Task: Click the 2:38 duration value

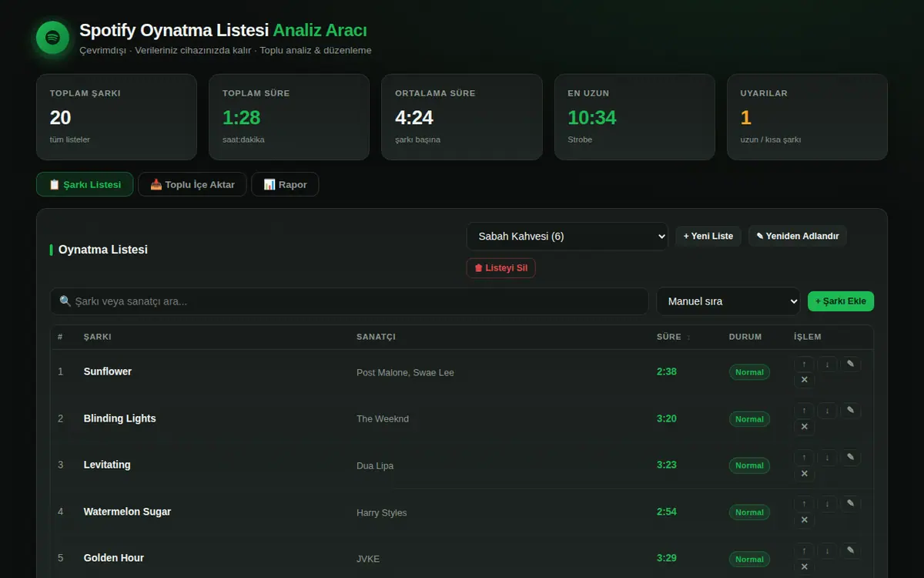Action: click(667, 371)
